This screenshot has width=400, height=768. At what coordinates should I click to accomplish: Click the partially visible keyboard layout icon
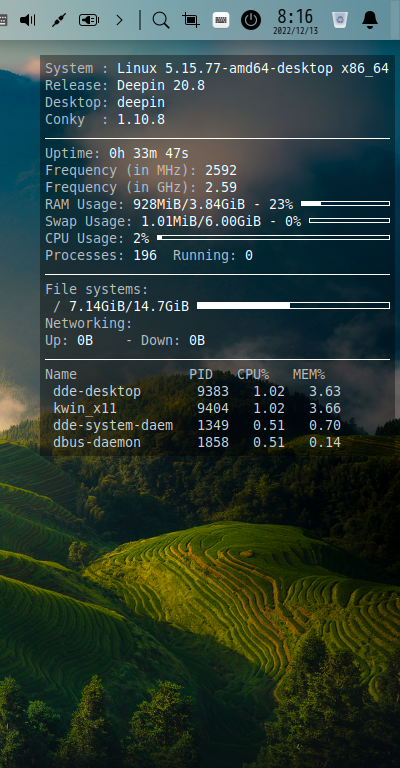tap(3, 20)
